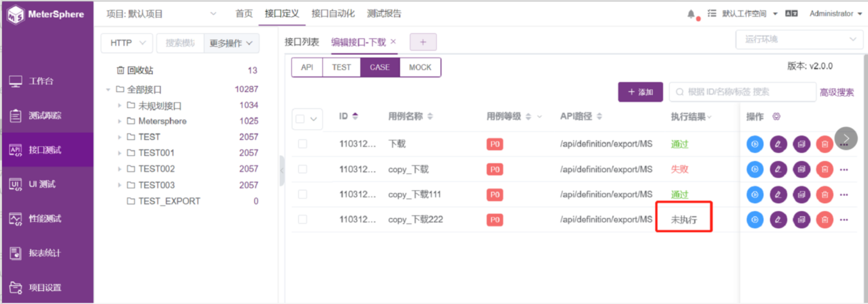Edit the copy_下载111 case

pyautogui.click(x=778, y=194)
